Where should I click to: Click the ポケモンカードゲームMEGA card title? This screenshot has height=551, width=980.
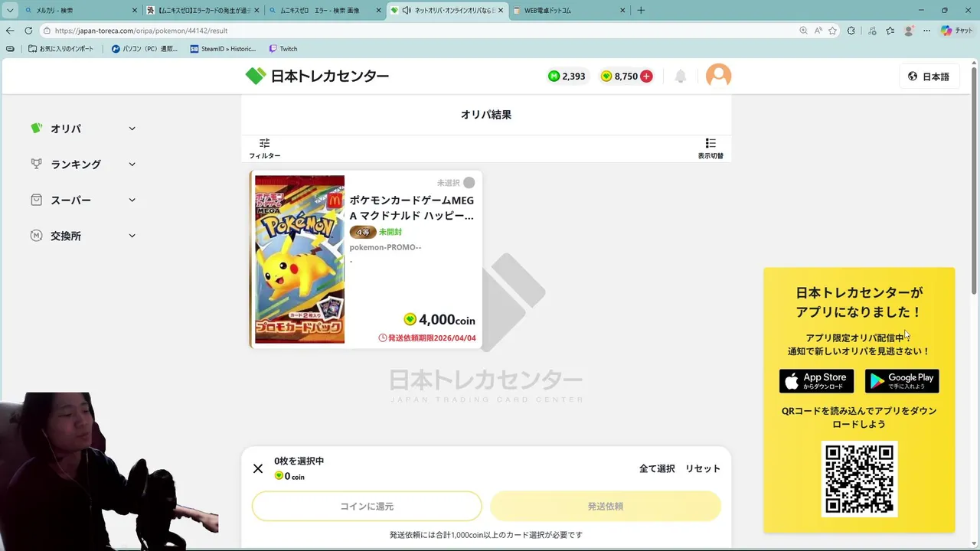(x=412, y=207)
